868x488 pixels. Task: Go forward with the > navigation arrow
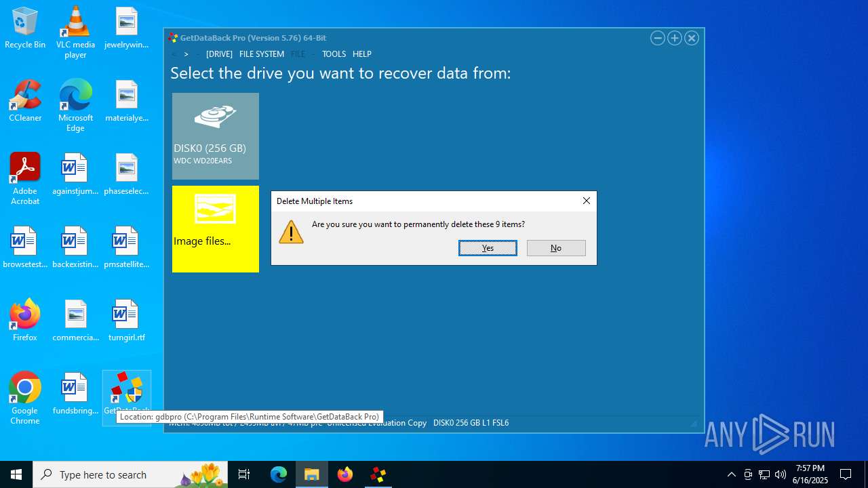pos(186,54)
